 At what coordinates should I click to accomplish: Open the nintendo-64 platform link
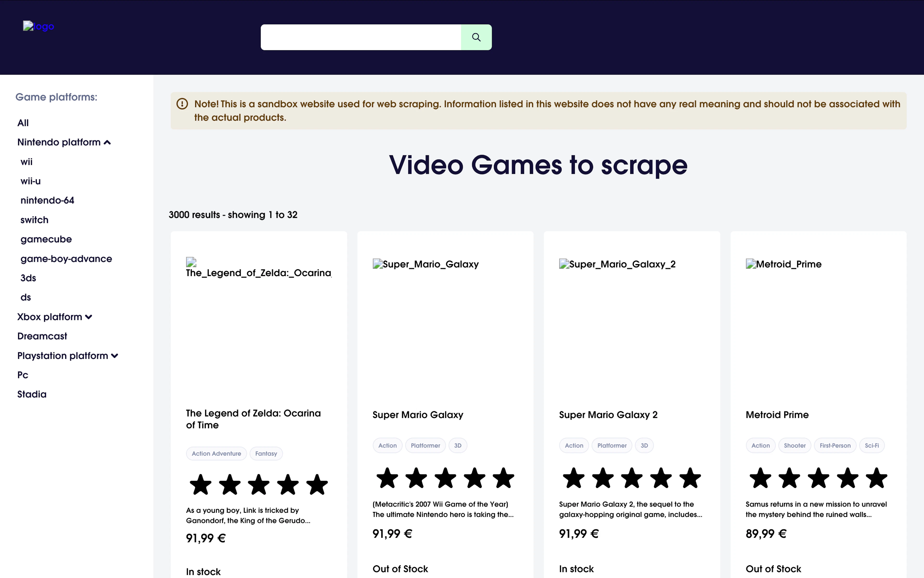[47, 200]
